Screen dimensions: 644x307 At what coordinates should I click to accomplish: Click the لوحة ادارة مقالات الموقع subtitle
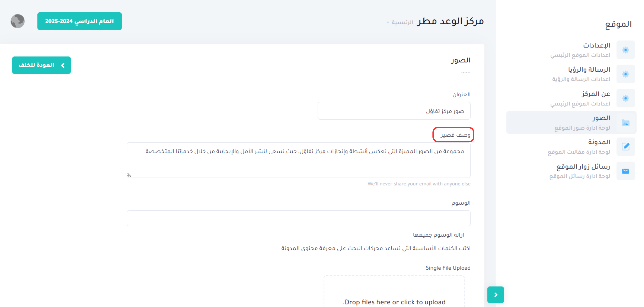click(579, 152)
